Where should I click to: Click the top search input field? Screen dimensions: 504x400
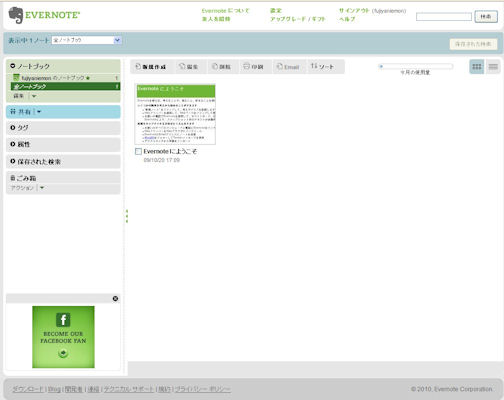coord(444,17)
